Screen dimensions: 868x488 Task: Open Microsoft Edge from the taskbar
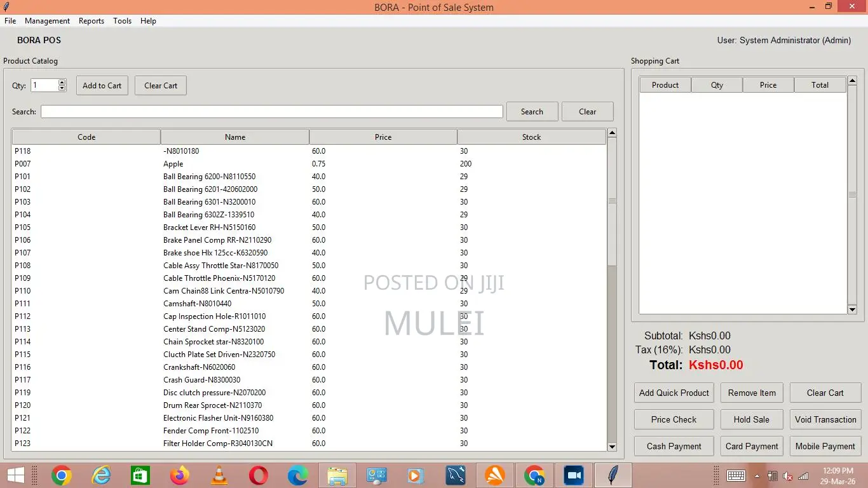tap(298, 475)
